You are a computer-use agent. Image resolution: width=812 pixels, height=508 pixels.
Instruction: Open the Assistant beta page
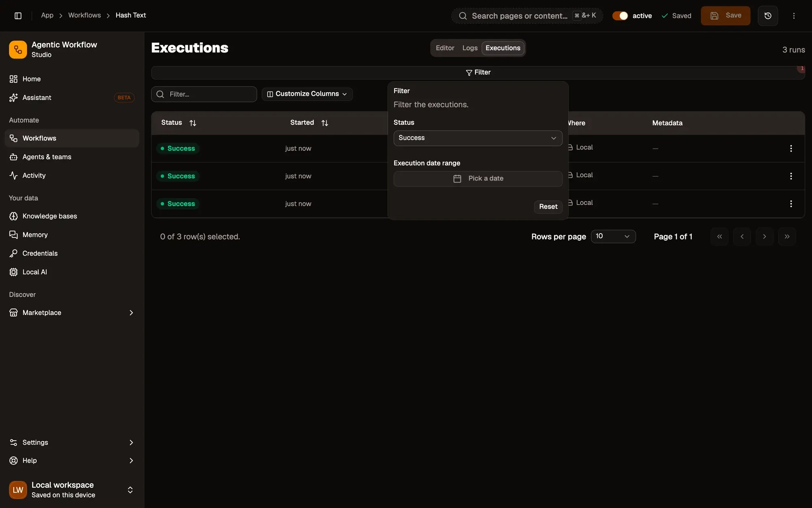point(72,98)
